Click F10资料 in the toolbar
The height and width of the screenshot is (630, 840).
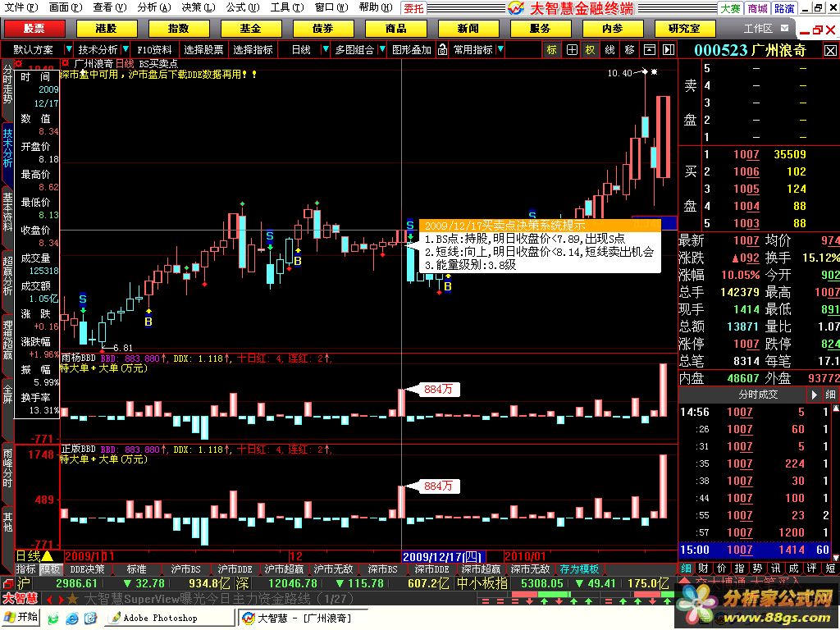coord(155,50)
